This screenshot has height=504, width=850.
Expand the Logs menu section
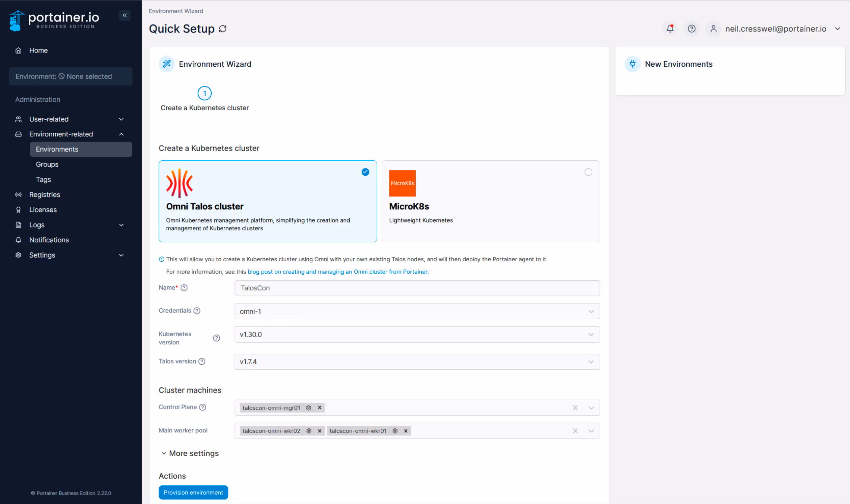click(x=121, y=225)
